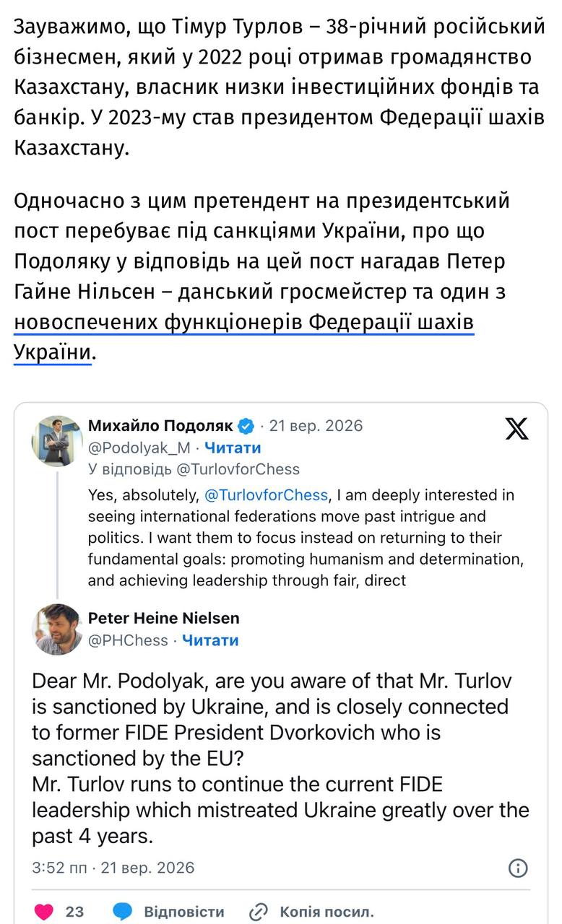Click the copy link chain icon
Viewport: 562px width, 924px height.
(x=258, y=912)
